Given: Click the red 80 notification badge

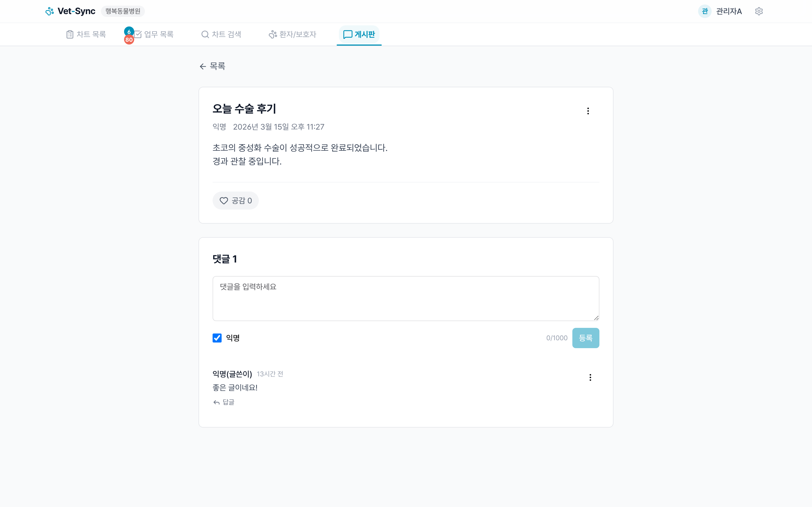Looking at the screenshot, I should [x=129, y=39].
